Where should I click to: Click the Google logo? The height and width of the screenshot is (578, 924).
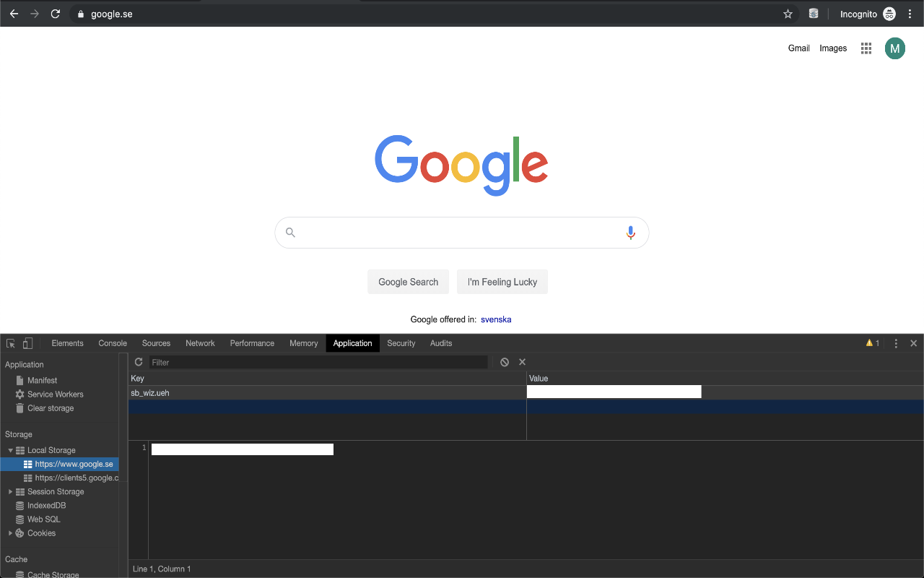tap(462, 165)
